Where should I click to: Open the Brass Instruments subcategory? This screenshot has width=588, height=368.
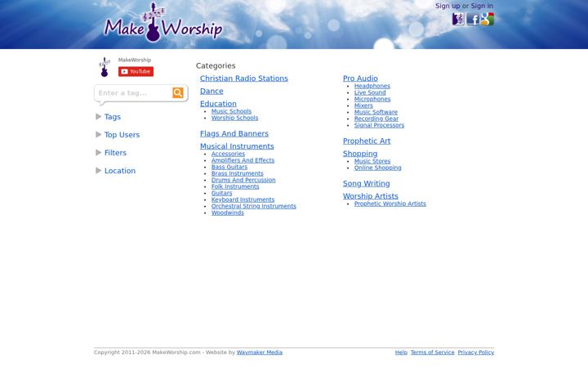pyautogui.click(x=238, y=173)
